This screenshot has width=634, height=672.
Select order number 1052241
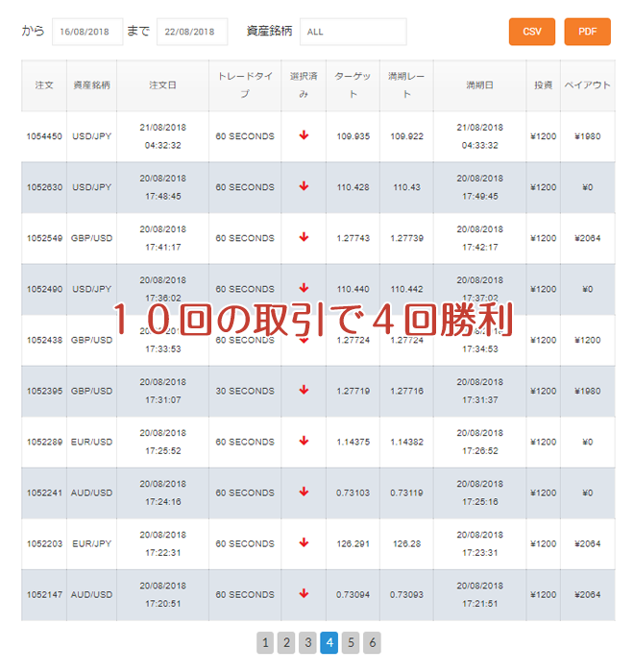44,492
